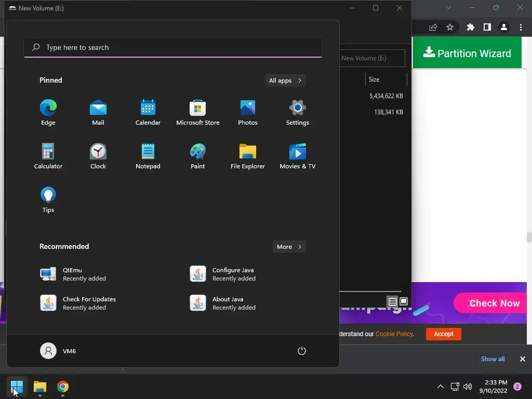Screen dimensions: 532x399
Task: Launch the Calculator app
Action: (x=48, y=156)
